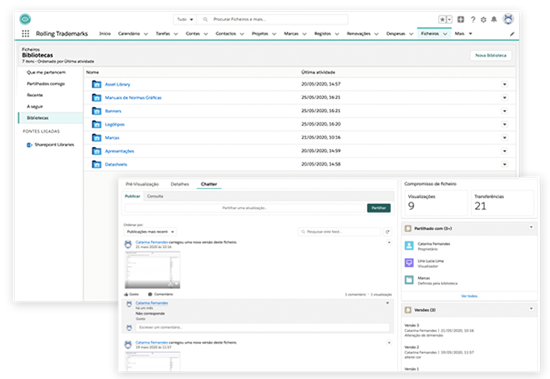The image size is (550, 379).
Task: Open row actions for Logótipos
Action: 504,124
